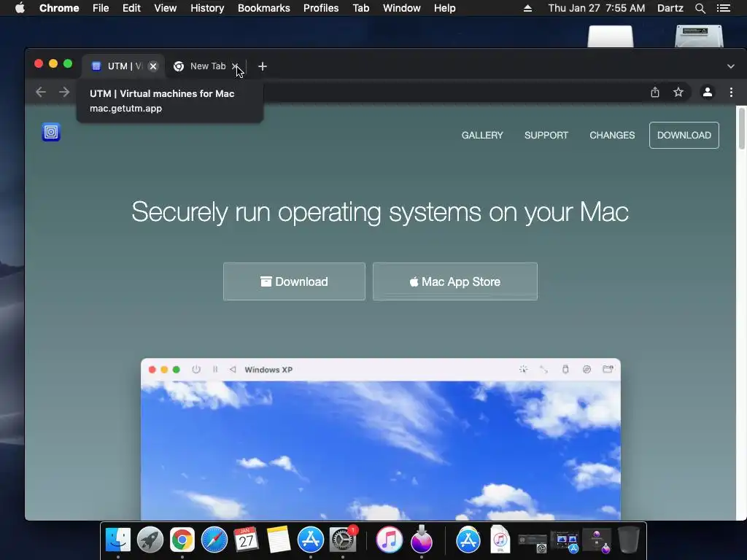Close the New Tab tab
The height and width of the screenshot is (560, 747).
tap(235, 66)
